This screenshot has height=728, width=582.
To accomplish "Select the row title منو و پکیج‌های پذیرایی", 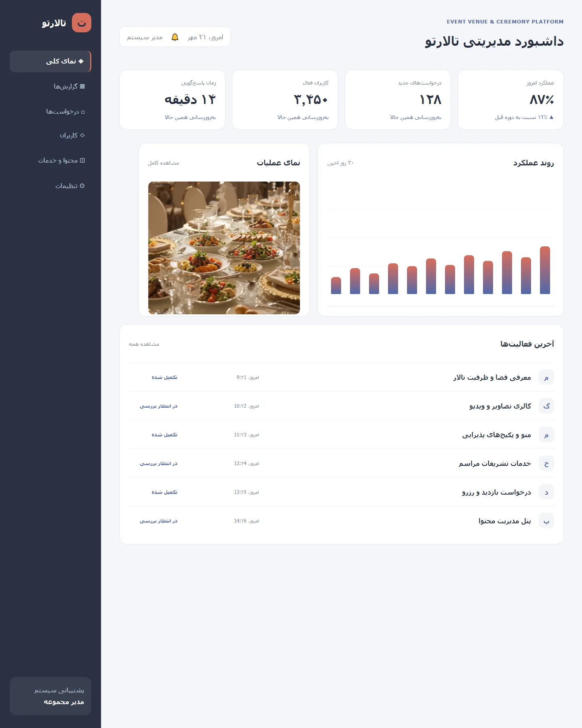I will pos(497,435).
